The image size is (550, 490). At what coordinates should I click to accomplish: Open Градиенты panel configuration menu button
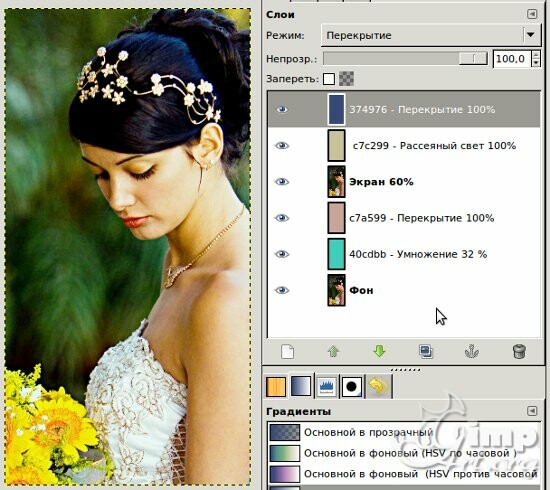click(532, 411)
